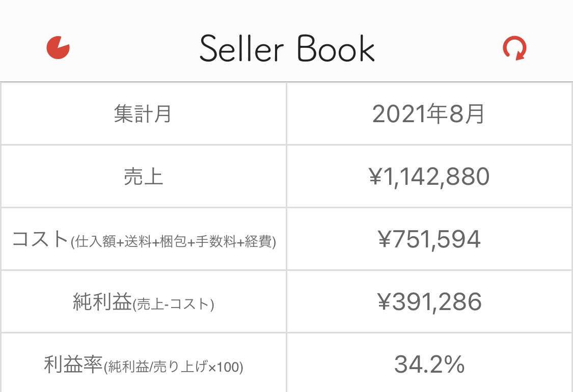Select the 売上 row label
573x392 pixels.
[143, 177]
